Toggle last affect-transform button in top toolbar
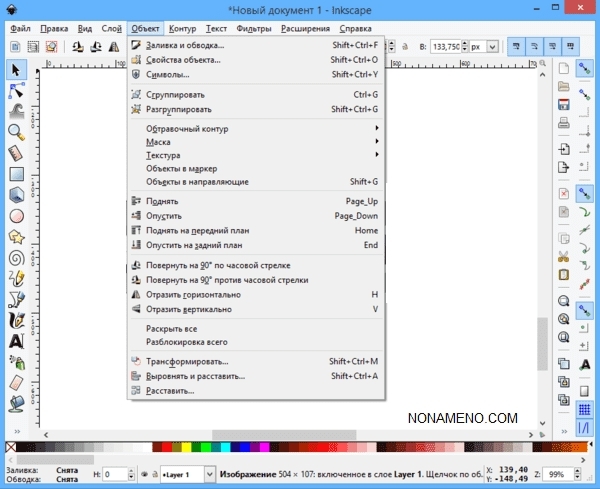600x489 pixels. (571, 47)
